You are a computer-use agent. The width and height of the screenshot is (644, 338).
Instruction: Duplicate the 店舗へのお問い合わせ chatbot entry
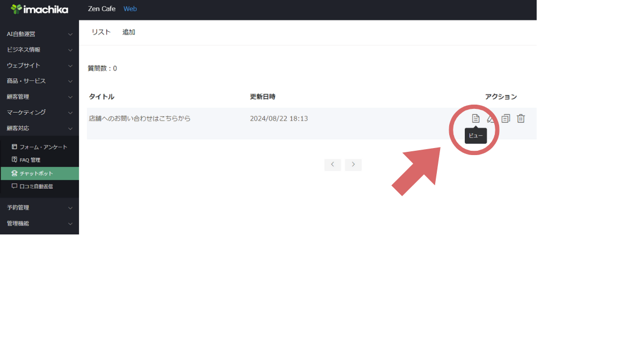point(506,119)
